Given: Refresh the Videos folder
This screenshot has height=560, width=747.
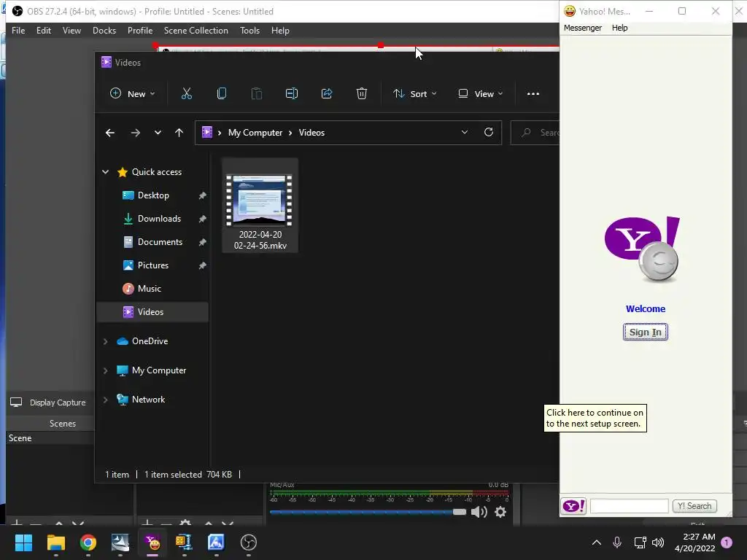Looking at the screenshot, I should click(x=489, y=133).
